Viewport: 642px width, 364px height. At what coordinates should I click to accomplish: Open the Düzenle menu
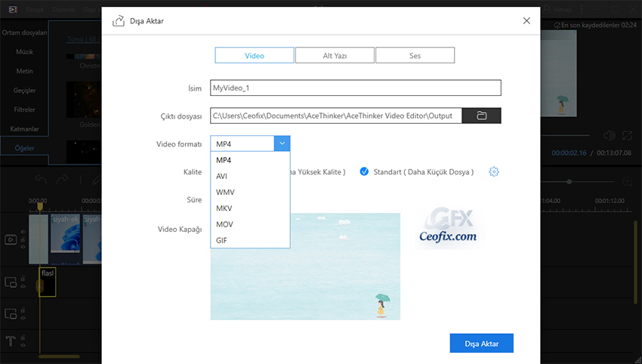[x=63, y=9]
